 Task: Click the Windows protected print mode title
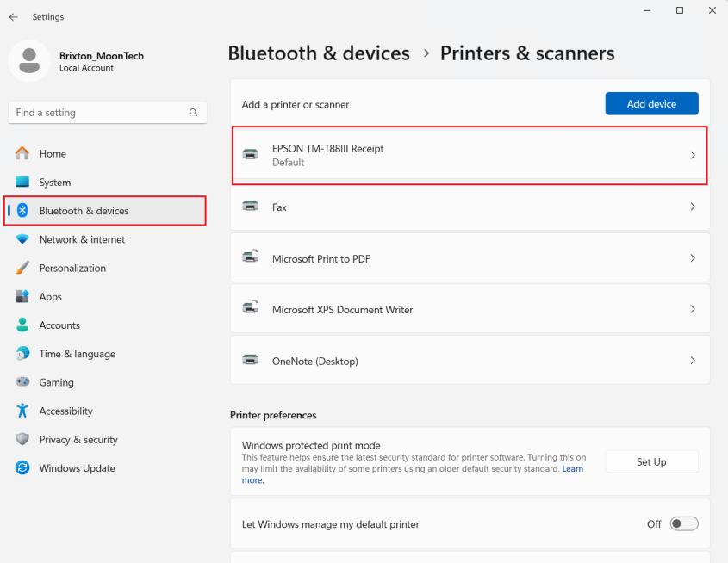(x=311, y=445)
